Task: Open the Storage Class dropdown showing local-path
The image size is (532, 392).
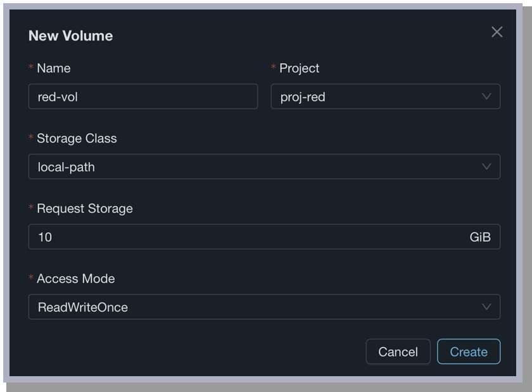Action: 253,167
